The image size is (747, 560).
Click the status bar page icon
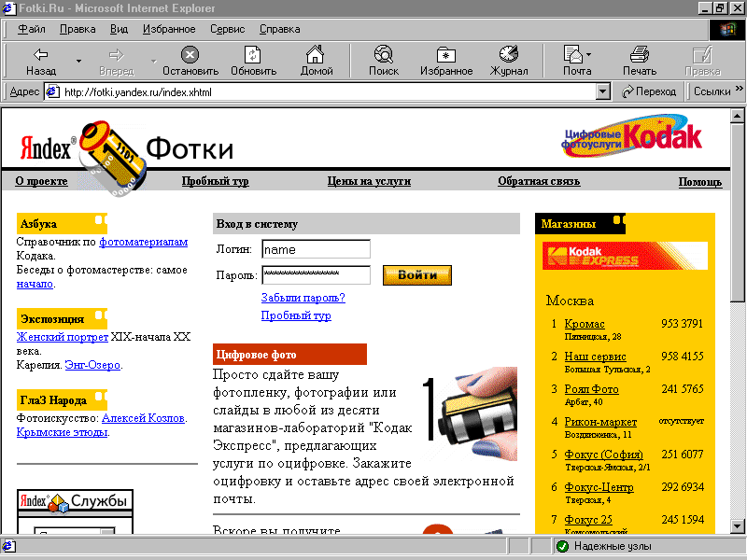point(8,546)
